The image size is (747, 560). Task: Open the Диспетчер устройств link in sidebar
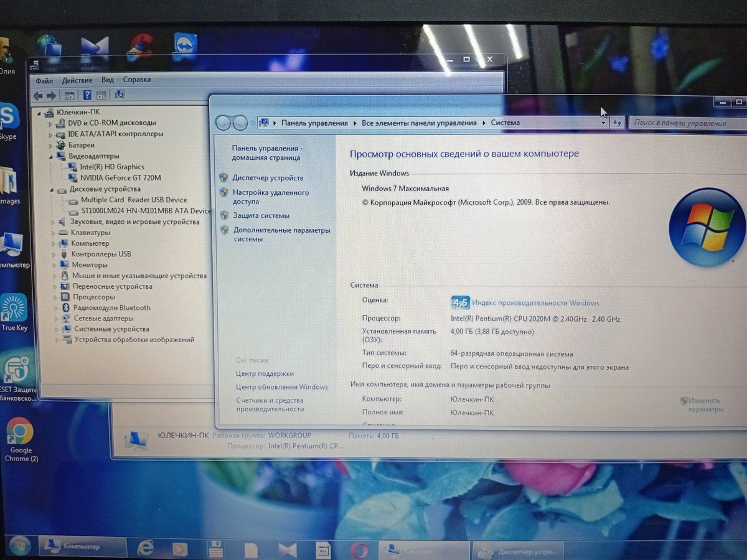[268, 178]
